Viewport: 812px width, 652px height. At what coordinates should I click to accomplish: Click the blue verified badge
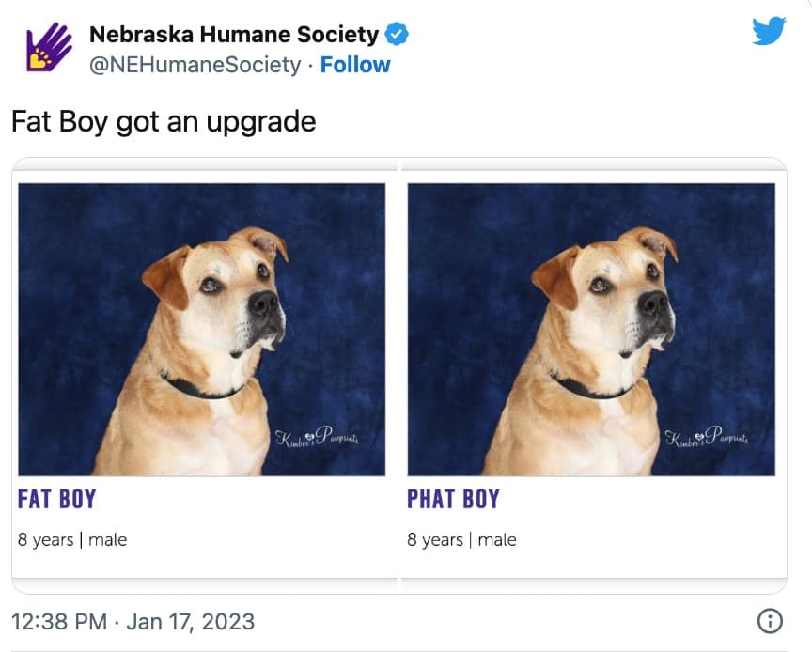point(398,36)
